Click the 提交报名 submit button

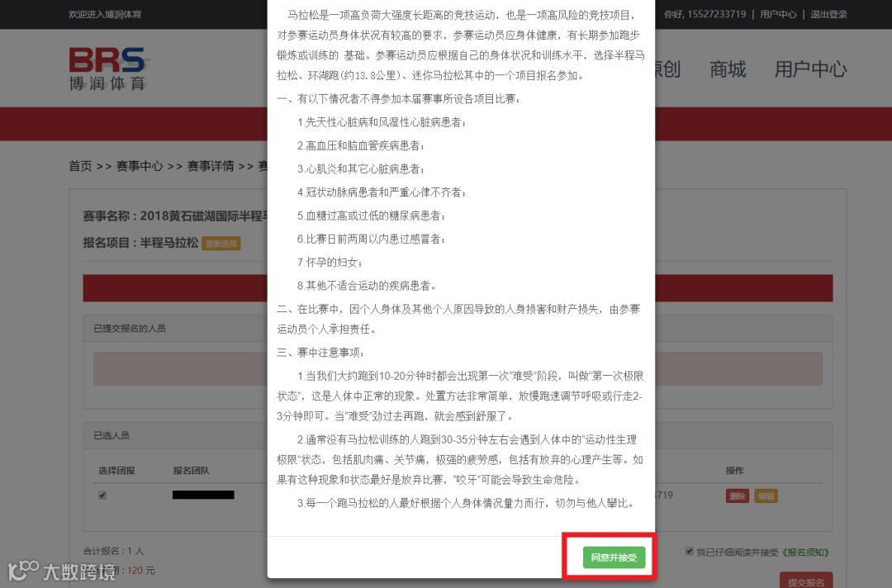click(805, 581)
